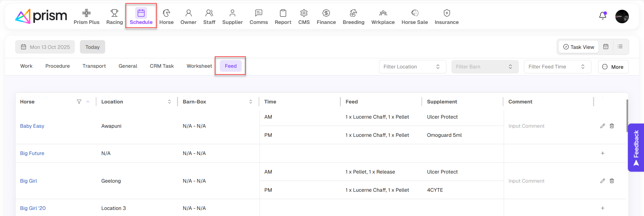Edit Baby Easy feed with pencil icon

click(603, 126)
